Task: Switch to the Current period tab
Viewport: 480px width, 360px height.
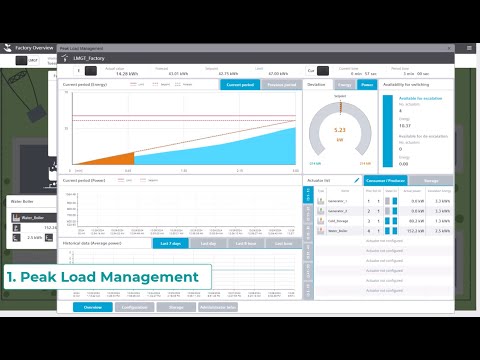Action: click(240, 85)
